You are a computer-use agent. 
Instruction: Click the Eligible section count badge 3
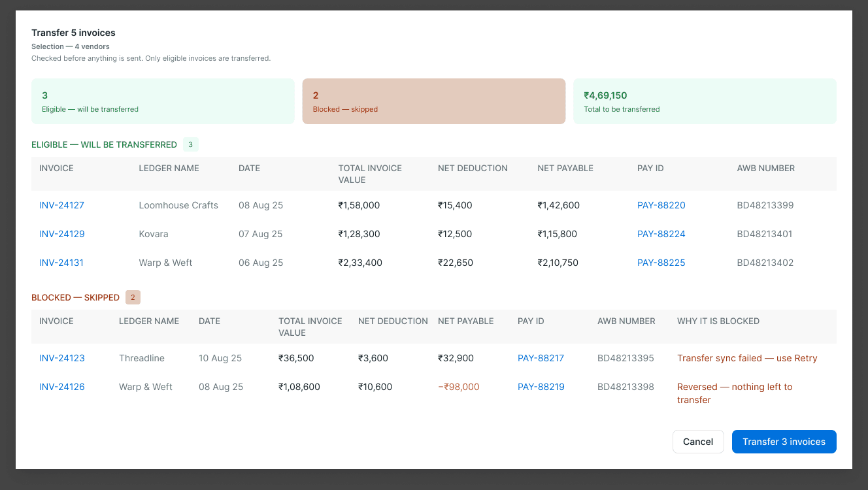(190, 144)
